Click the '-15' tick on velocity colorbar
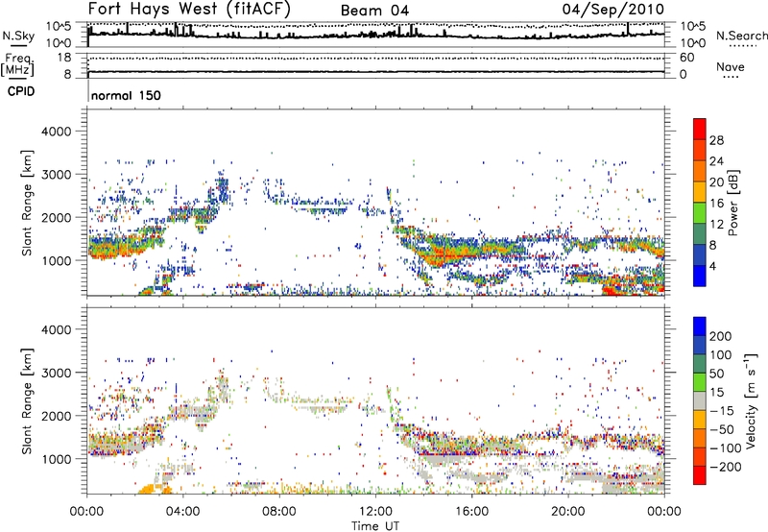Image resolution: width=768 pixels, height=532 pixels. [722, 411]
